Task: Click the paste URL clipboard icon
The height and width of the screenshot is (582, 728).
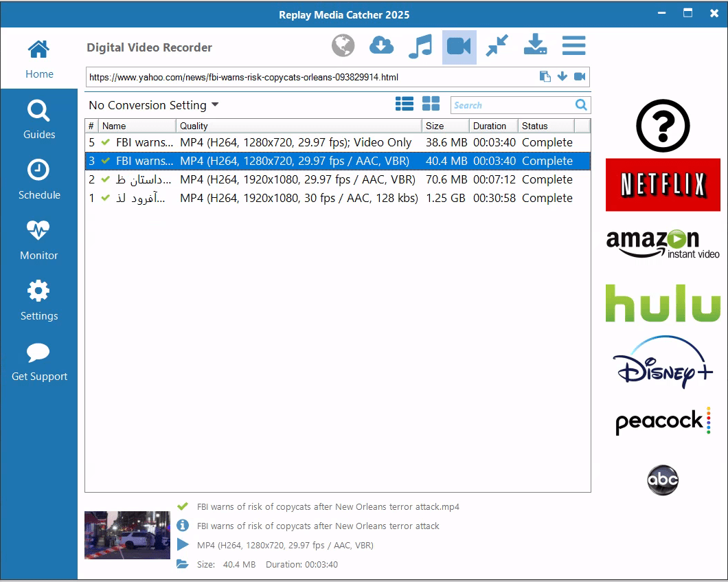Action: tap(545, 77)
